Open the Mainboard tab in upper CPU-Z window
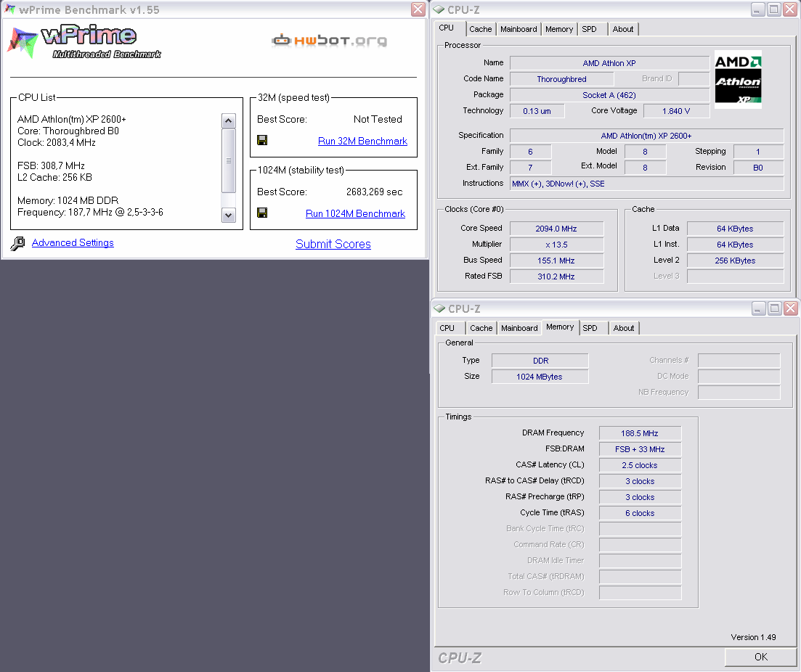 (x=519, y=29)
